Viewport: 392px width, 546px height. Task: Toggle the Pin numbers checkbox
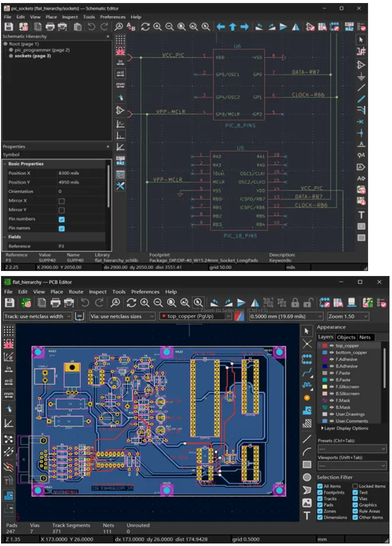[x=62, y=219]
